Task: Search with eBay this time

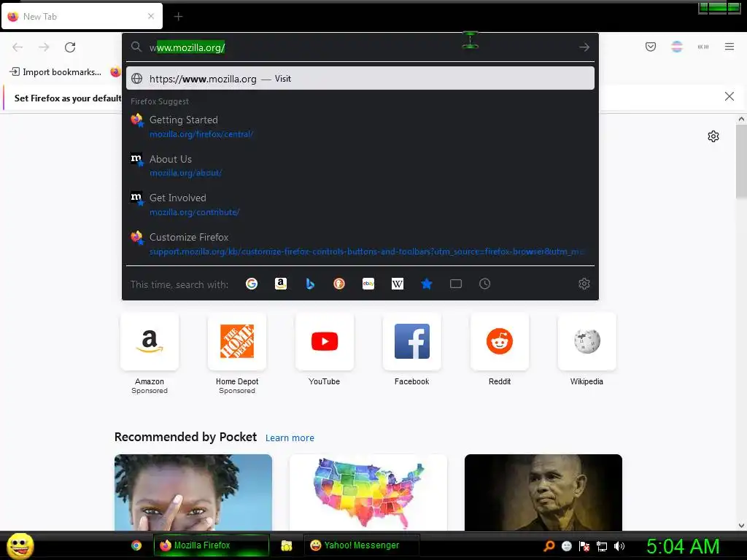Action: click(368, 284)
